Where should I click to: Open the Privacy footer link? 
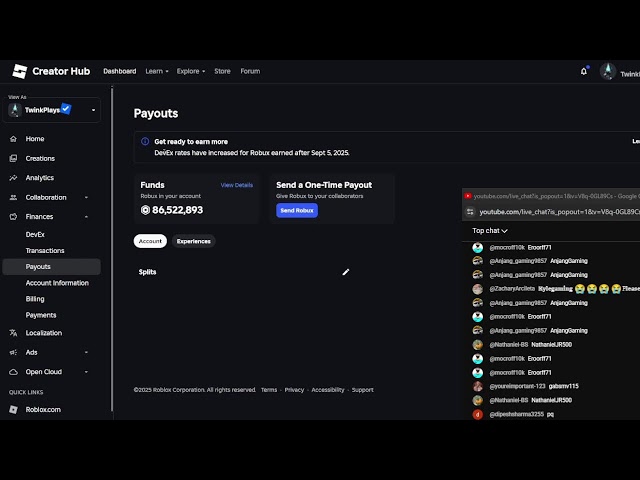pos(294,390)
